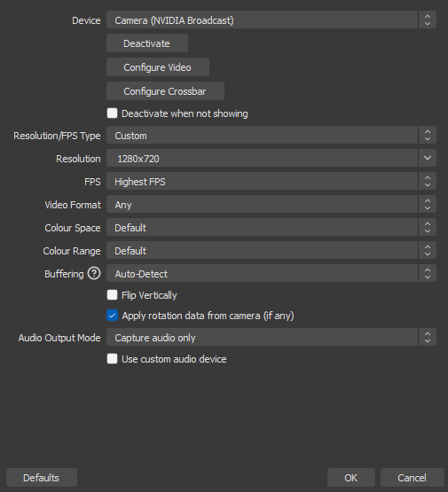Open the FPS selector arrows

(x=428, y=182)
